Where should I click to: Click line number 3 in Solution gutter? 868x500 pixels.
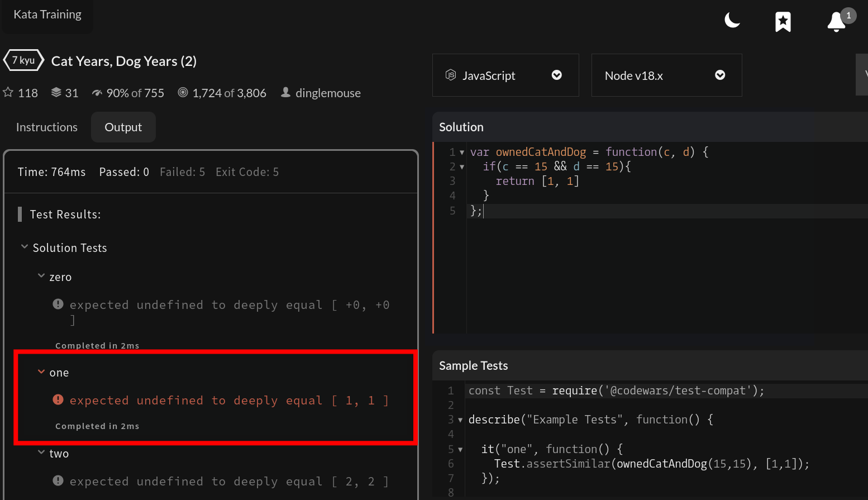452,181
